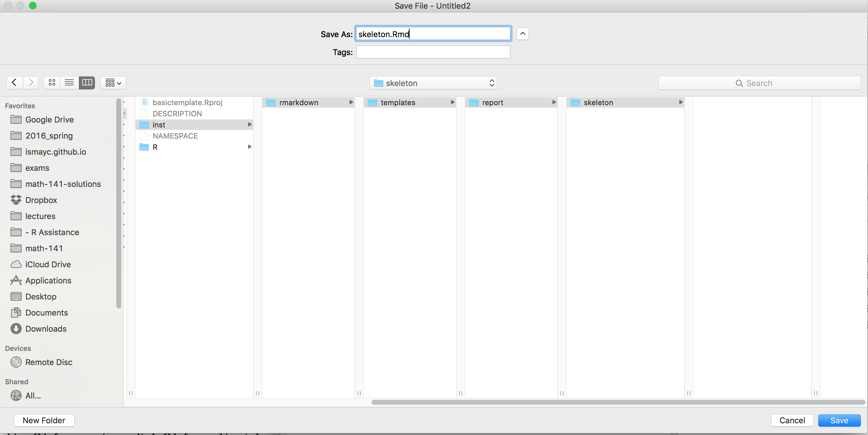Click the Tags input field
The height and width of the screenshot is (435, 868).
(x=433, y=52)
